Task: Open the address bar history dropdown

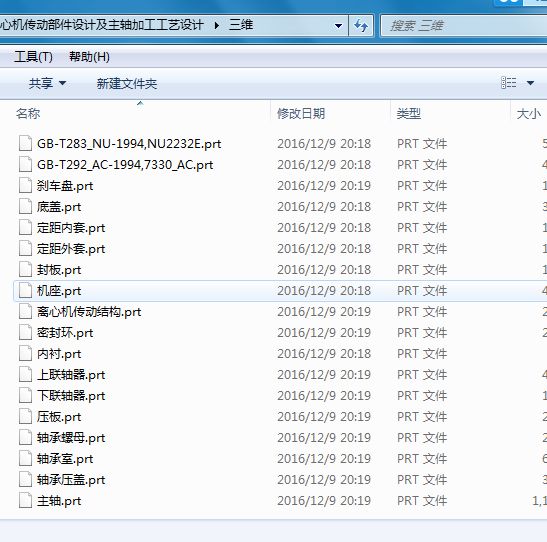Action: pos(338,26)
